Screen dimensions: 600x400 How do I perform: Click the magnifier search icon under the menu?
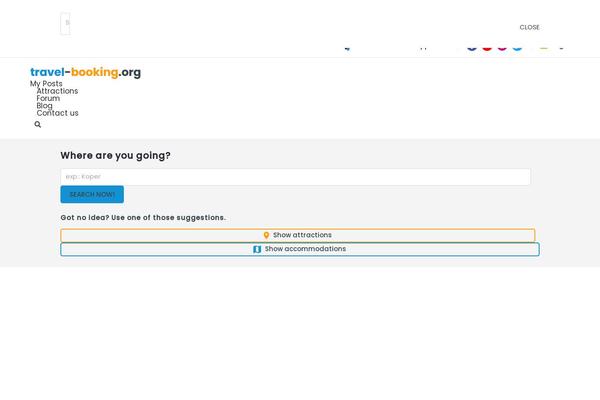[x=38, y=124]
